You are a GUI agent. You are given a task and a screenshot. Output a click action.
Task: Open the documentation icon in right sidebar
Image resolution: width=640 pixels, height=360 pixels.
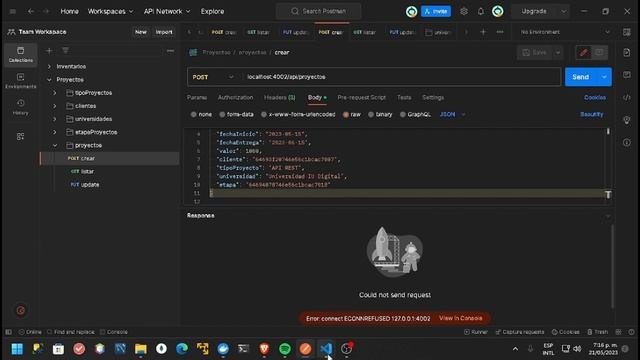627,53
